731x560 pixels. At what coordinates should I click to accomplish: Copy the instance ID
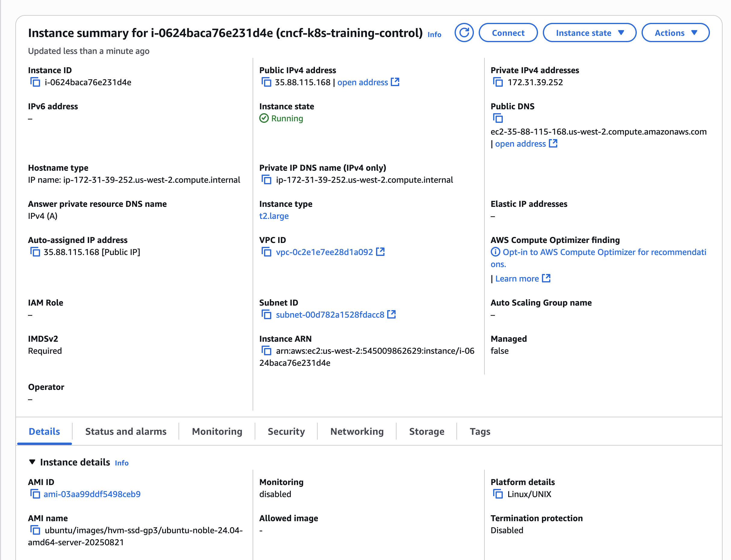(x=35, y=82)
